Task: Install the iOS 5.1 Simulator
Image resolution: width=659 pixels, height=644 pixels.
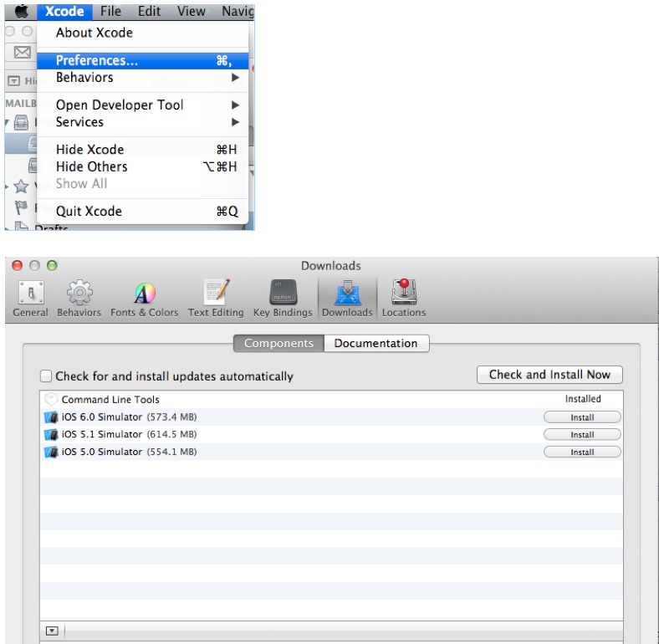Action: pos(582,435)
